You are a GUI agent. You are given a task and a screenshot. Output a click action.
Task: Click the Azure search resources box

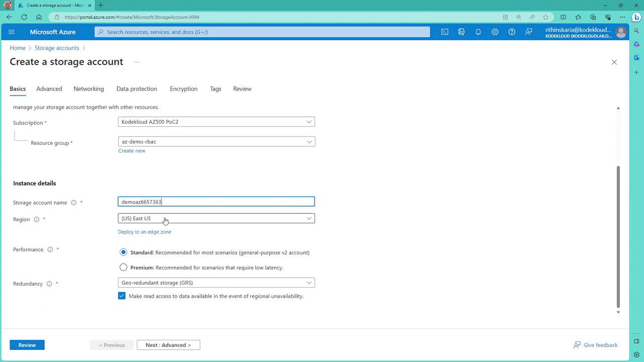click(262, 32)
